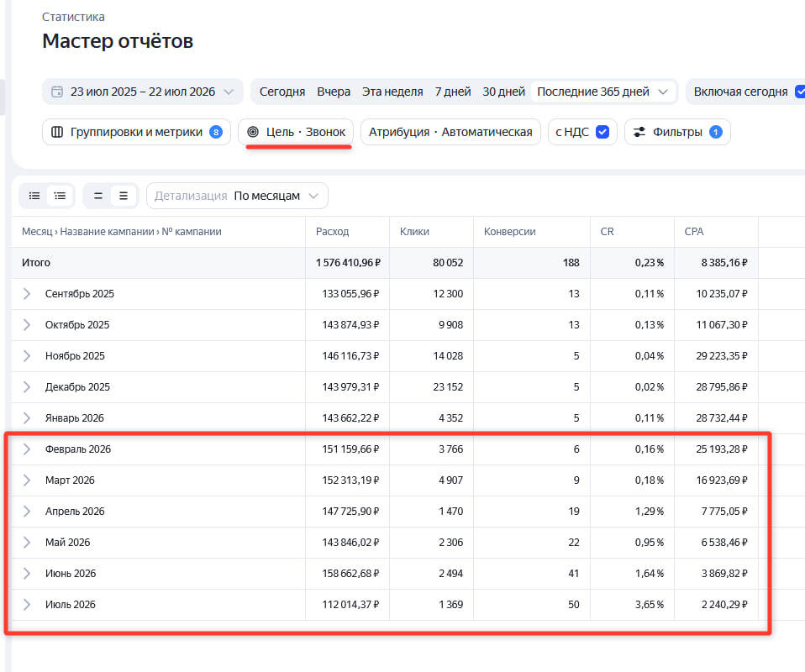The image size is (805, 672).
Task: Open the calendar icon in date range picker
Action: coord(57,92)
